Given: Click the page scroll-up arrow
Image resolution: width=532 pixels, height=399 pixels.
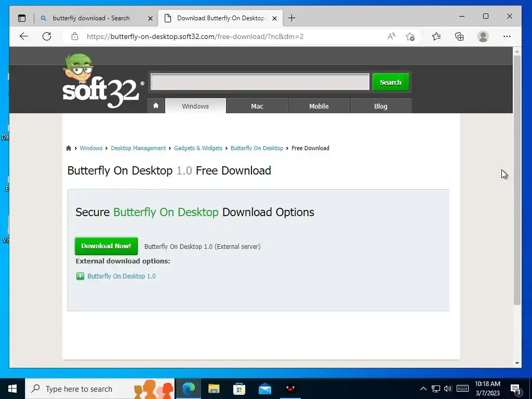Looking at the screenshot, I should tap(517, 51).
